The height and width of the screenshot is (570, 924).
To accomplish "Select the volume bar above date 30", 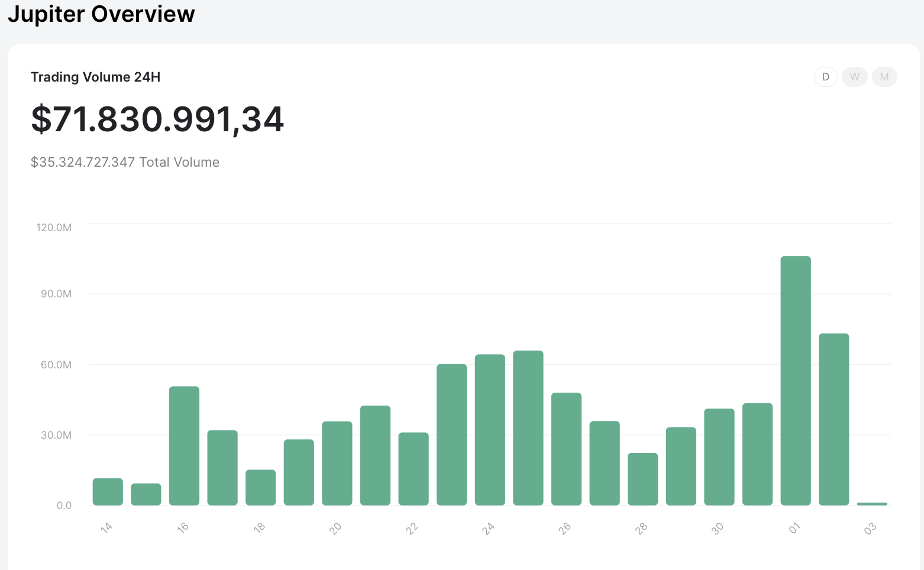I will tap(719, 457).
